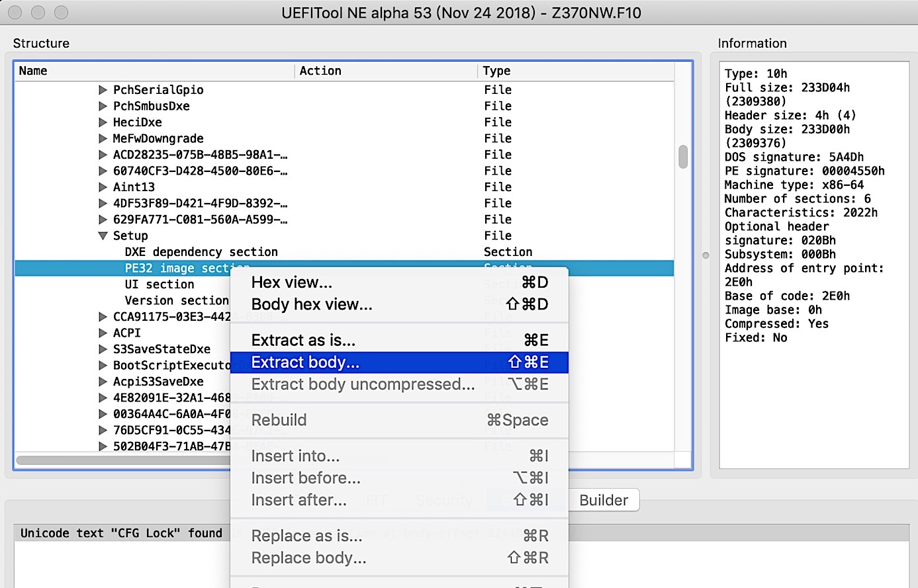Screen dimensions: 918x588
Task: Open the Builder tab
Action: click(604, 500)
